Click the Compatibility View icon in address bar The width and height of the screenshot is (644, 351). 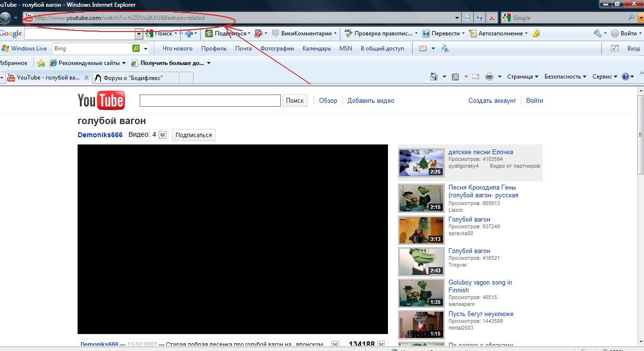click(467, 18)
